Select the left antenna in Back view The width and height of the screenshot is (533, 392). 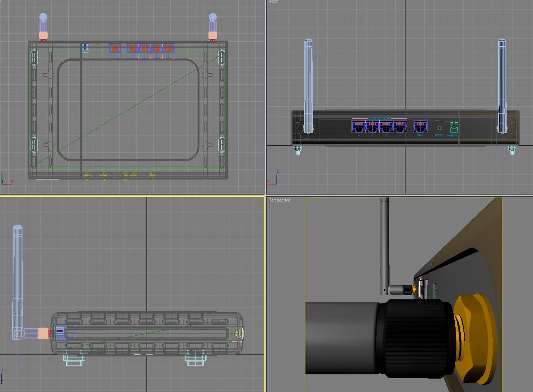pos(308,86)
